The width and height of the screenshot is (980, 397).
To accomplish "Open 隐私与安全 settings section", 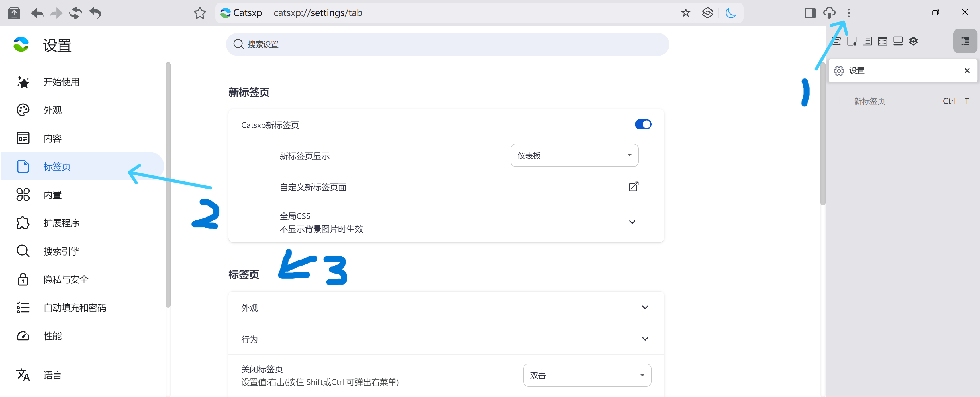I will pyautogui.click(x=83, y=279).
